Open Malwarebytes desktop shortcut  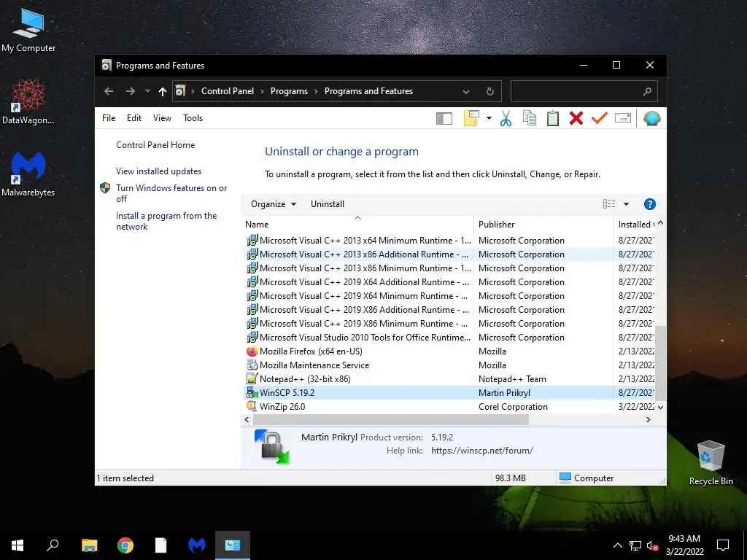point(28,174)
